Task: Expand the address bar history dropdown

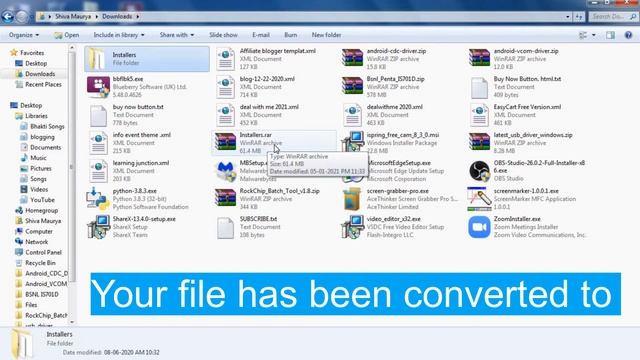Action: [x=568, y=16]
